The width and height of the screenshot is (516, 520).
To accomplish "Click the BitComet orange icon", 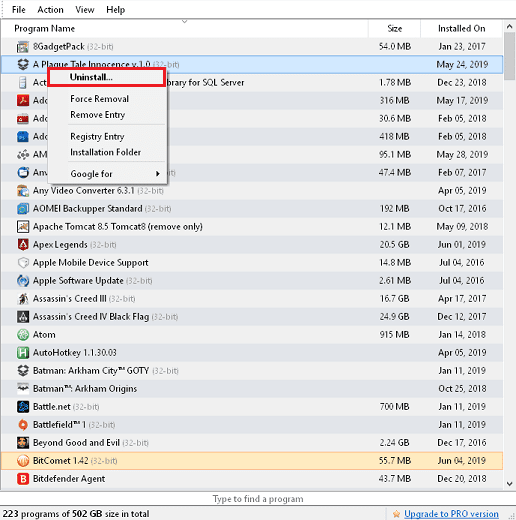I will [x=23, y=461].
